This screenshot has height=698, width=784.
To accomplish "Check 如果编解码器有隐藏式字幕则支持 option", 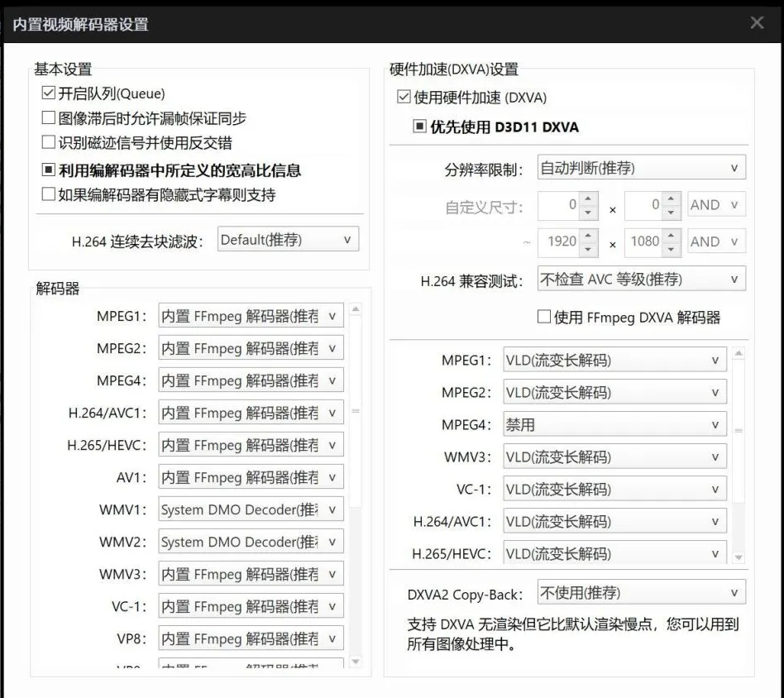I will 49,194.
